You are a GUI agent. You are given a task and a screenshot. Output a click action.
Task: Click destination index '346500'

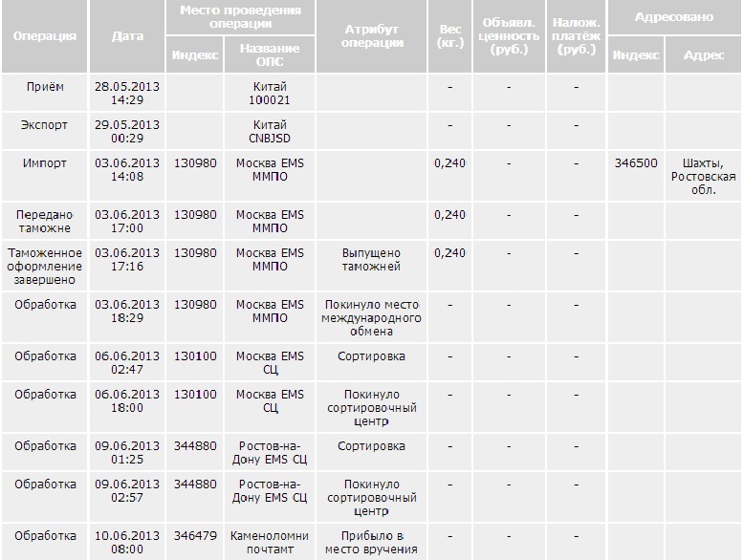tap(636, 163)
